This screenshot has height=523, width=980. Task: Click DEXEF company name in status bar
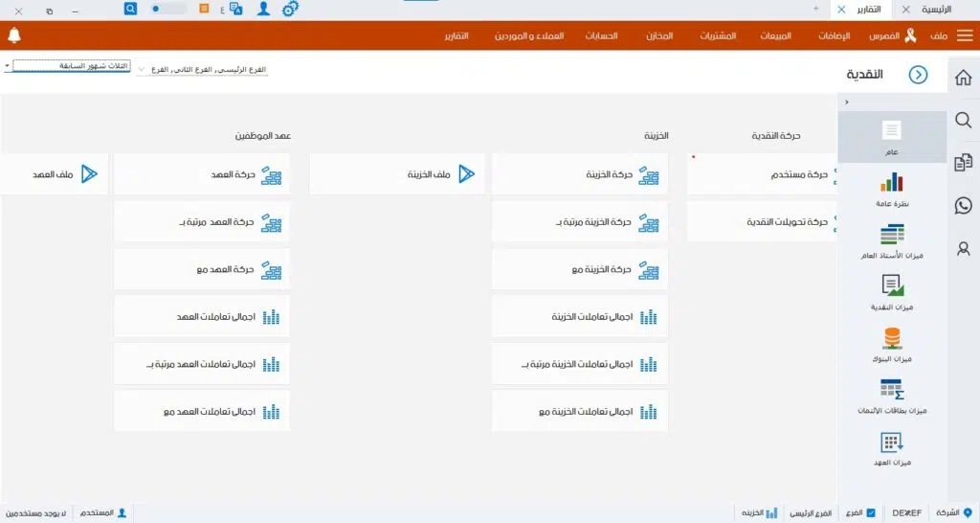coord(907,512)
